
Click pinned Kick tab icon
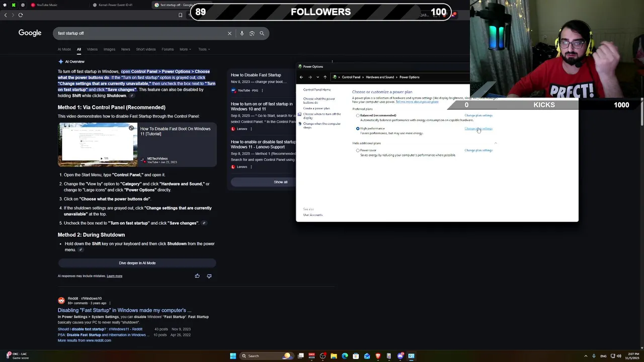click(14, 5)
